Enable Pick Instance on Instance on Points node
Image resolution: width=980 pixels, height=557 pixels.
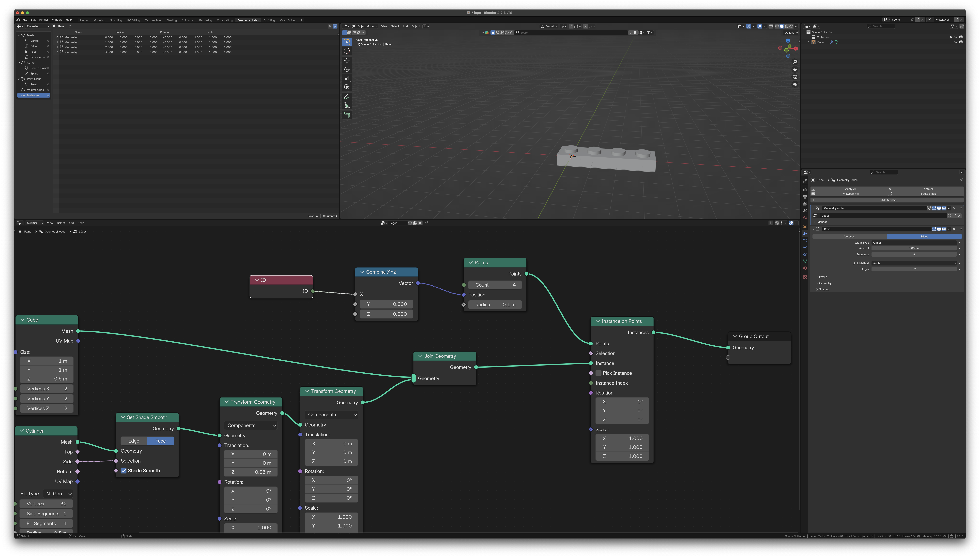[x=598, y=373]
